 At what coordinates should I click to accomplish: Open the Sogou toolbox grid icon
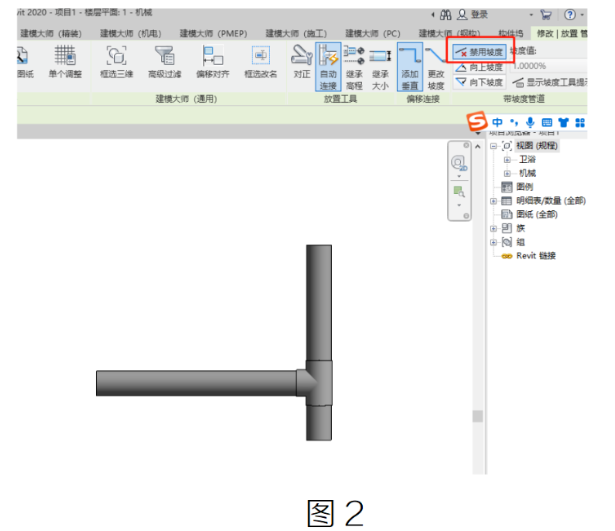(580, 123)
